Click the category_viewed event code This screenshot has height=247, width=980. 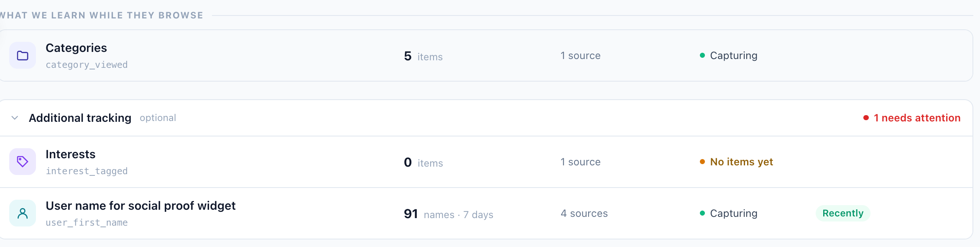pyautogui.click(x=87, y=65)
